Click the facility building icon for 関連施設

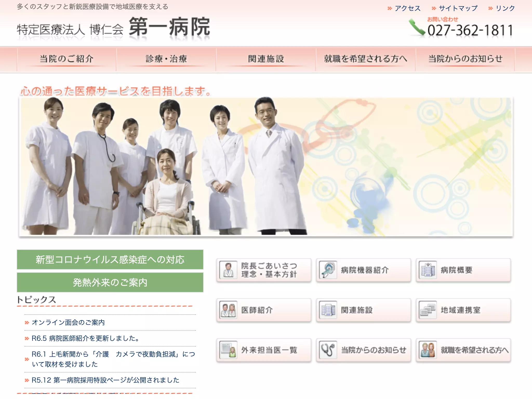328,310
